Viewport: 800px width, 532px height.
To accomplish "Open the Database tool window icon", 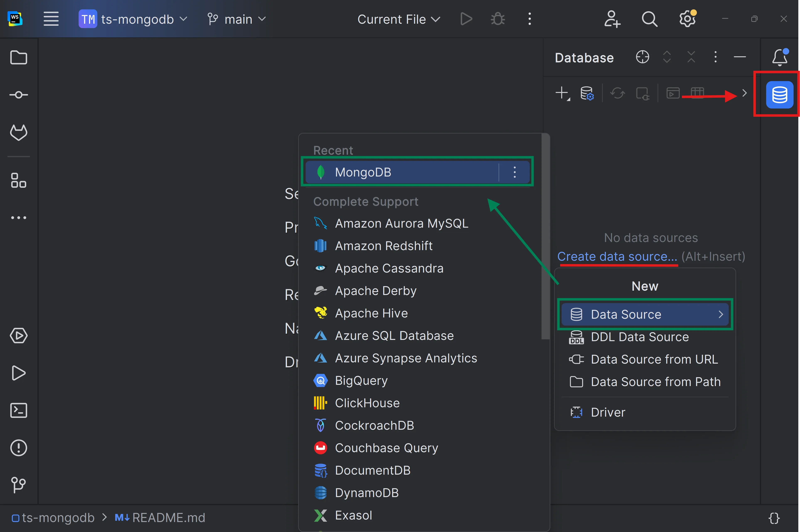I will (779, 95).
